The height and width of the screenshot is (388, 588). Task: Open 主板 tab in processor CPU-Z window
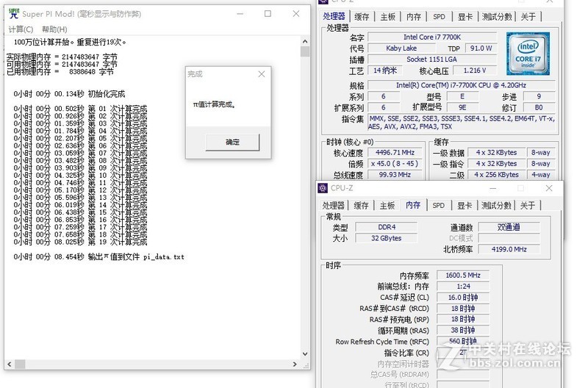click(387, 17)
